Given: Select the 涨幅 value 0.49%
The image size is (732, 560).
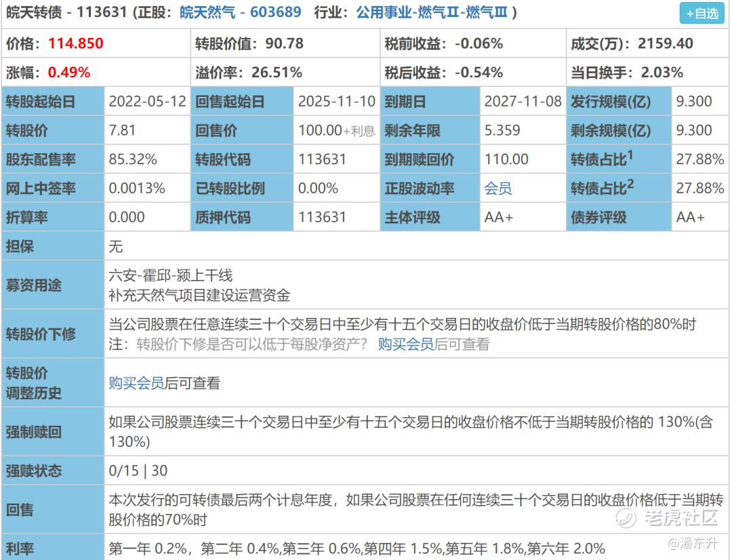Looking at the screenshot, I should [x=69, y=73].
